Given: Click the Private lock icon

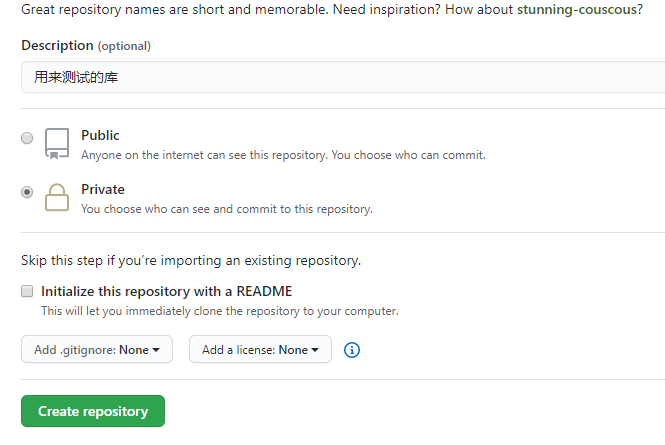Looking at the screenshot, I should click(57, 197).
